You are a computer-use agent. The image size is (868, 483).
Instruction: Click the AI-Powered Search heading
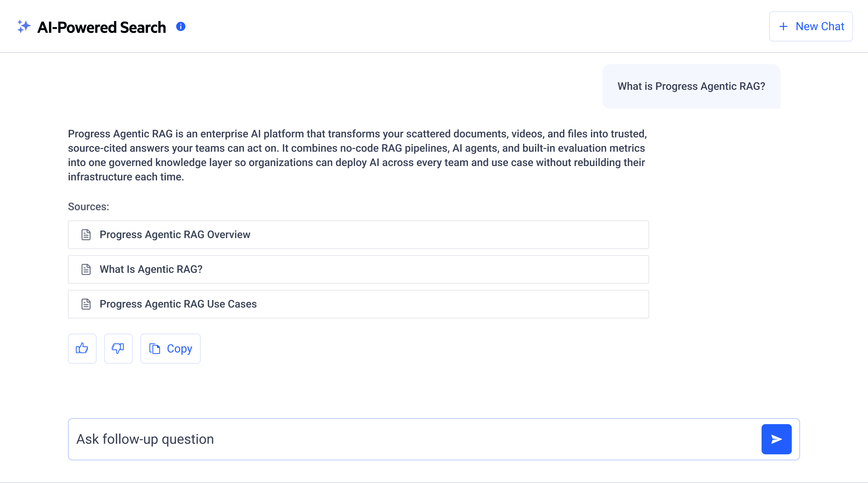tap(102, 27)
